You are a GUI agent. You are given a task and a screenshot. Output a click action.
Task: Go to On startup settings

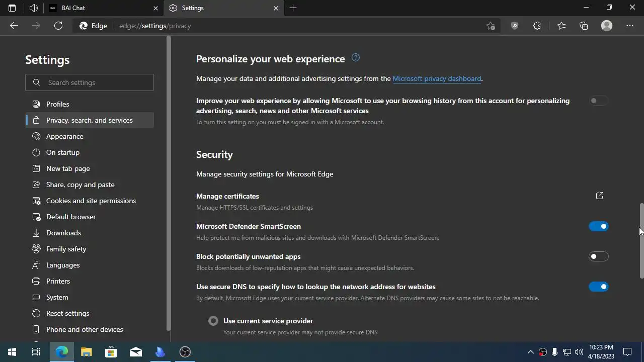click(90, 152)
